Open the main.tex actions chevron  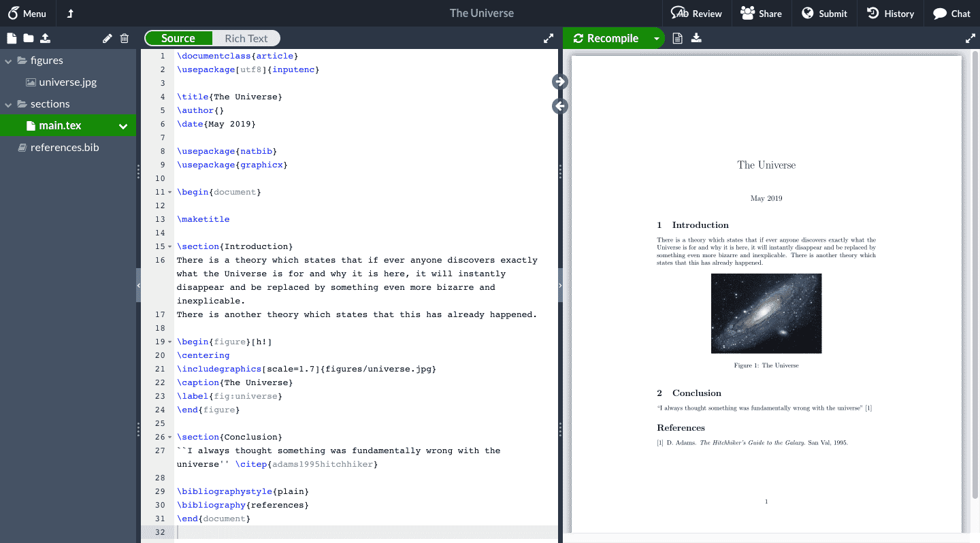tap(122, 125)
